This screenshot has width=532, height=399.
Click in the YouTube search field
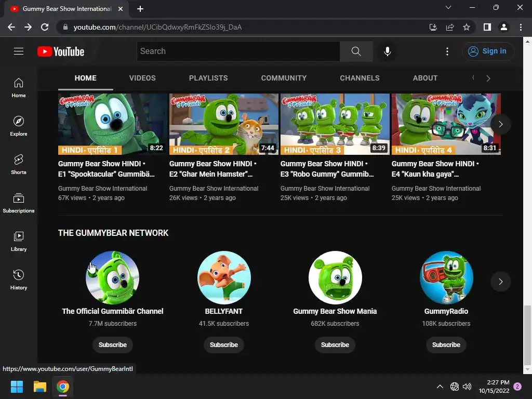(238, 51)
